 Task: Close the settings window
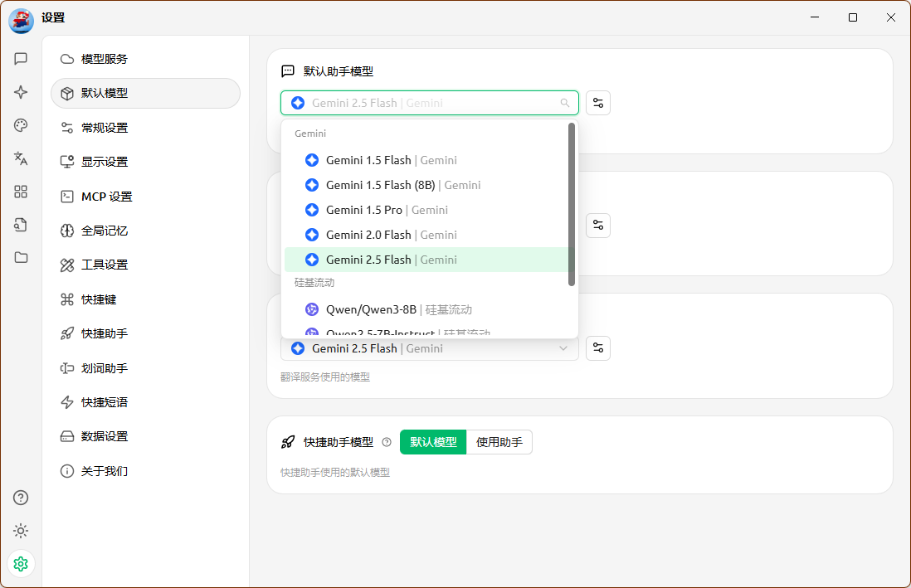pyautogui.click(x=890, y=17)
